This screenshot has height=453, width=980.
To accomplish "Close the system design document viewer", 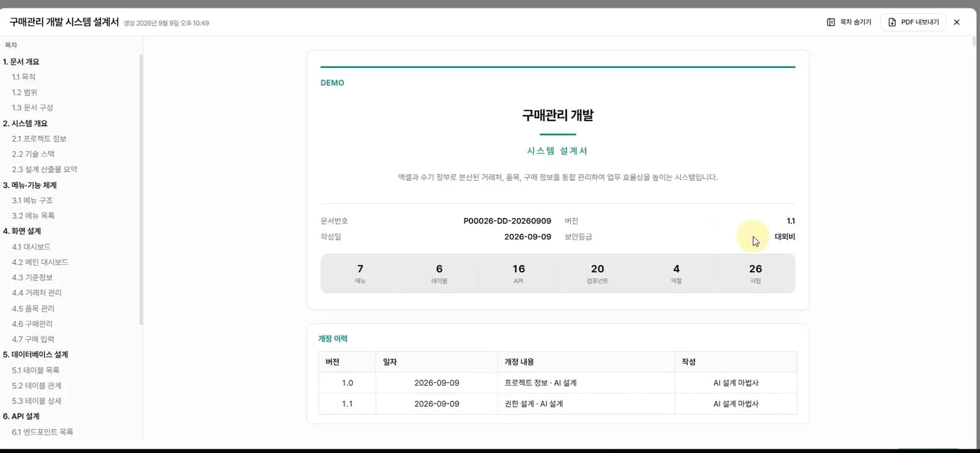I will pos(957,22).
